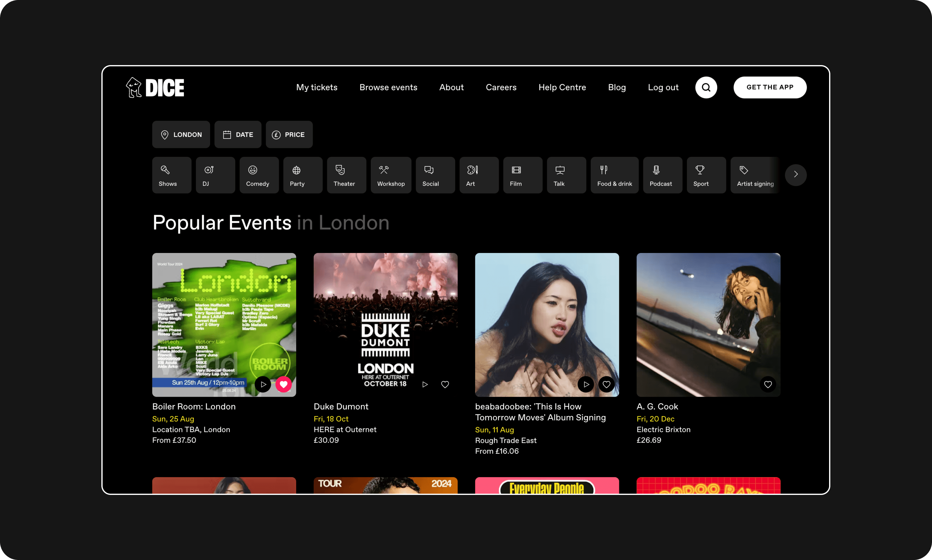
Task: Unsave Boiler Room: London with pink heart
Action: (284, 384)
